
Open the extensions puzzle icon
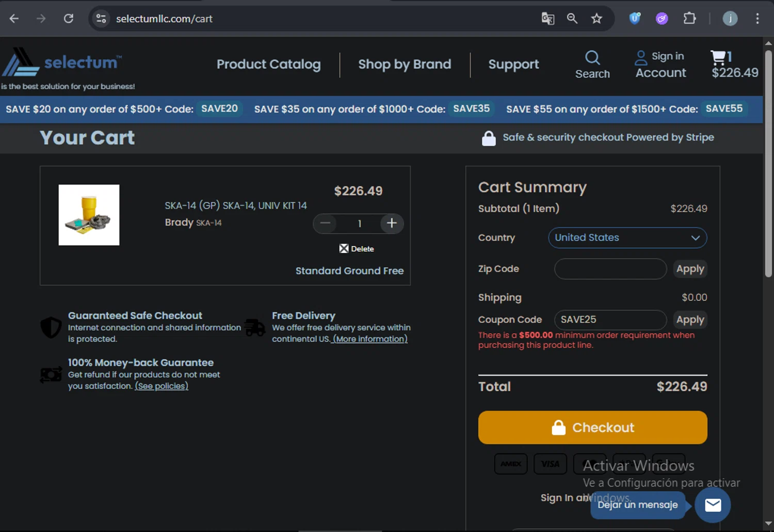689,19
